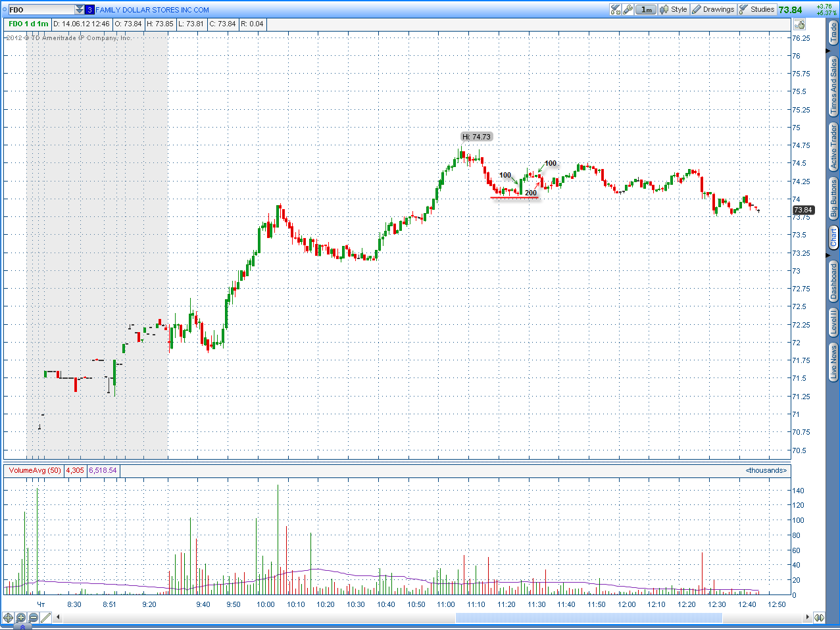Viewport: 840px width, 630px height.
Task: Click the D: 14.06.12 12:46 readout
Action: click(x=82, y=24)
